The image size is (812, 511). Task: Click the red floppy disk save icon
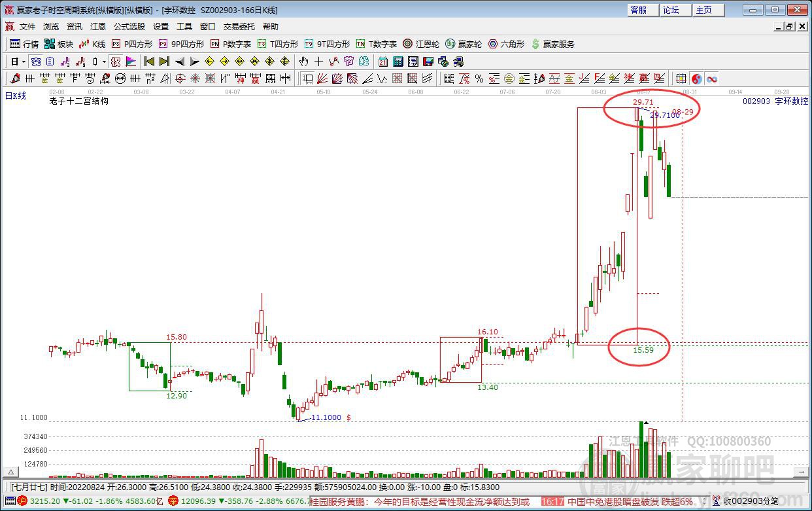coord(428,62)
